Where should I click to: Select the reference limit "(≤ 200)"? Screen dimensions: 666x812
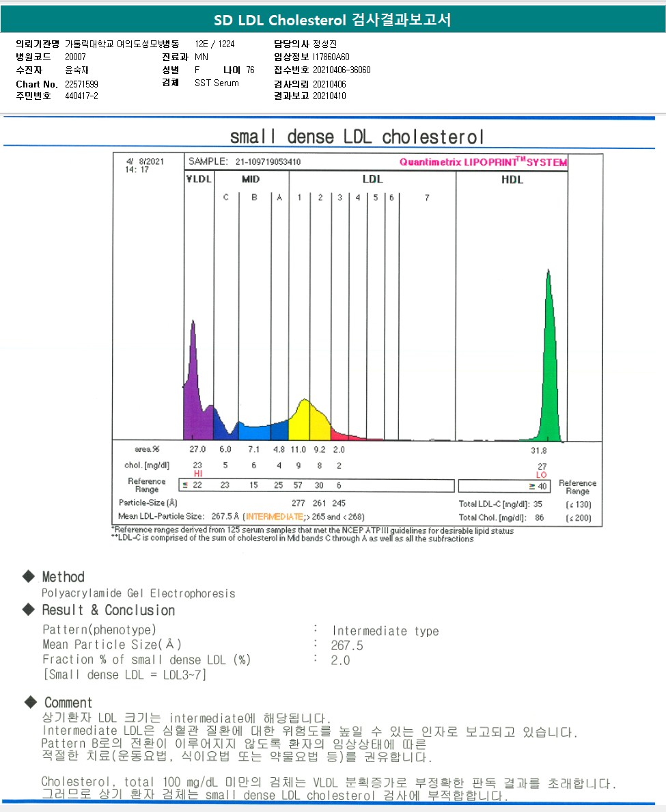[579, 518]
